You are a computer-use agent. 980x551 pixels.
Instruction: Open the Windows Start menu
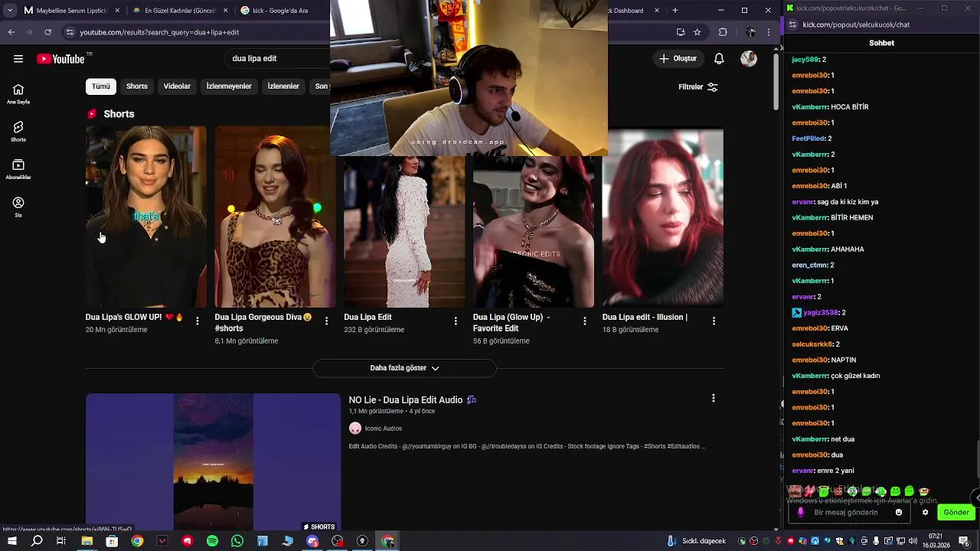coord(11,541)
